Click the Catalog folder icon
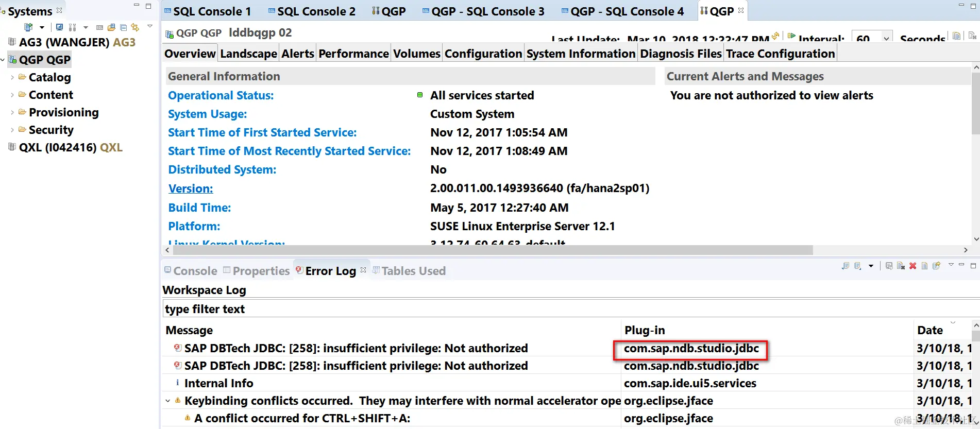980x429 pixels. 22,77
